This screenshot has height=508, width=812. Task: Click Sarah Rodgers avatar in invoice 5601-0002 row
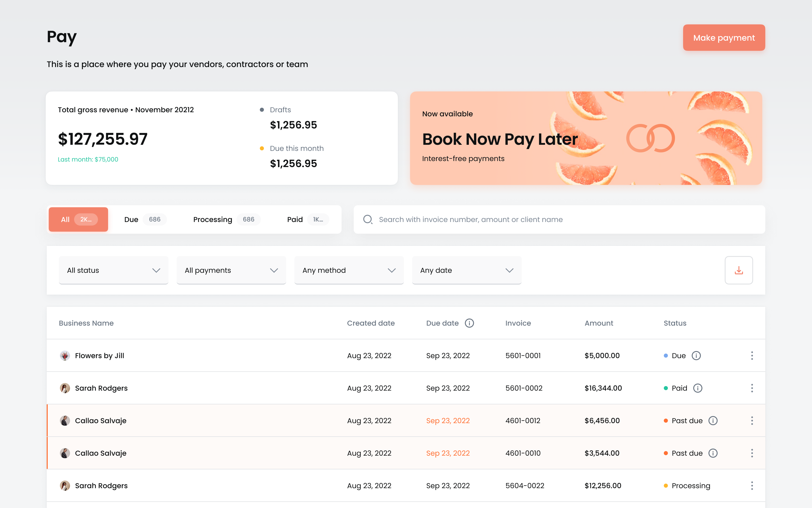pyautogui.click(x=65, y=388)
